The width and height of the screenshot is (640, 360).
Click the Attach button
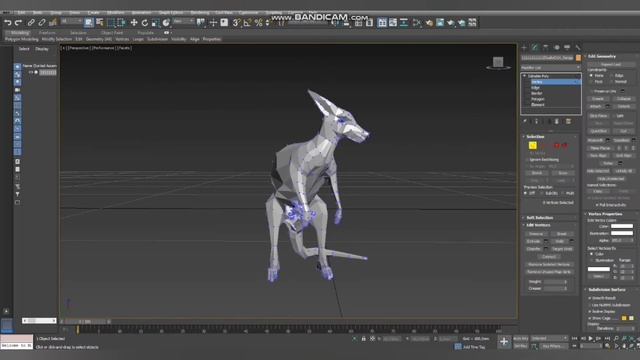[x=596, y=107]
